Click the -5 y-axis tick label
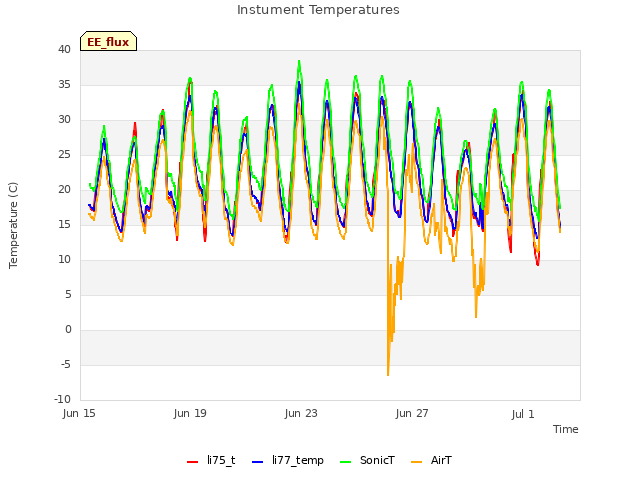The width and height of the screenshot is (640, 480). [x=66, y=364]
